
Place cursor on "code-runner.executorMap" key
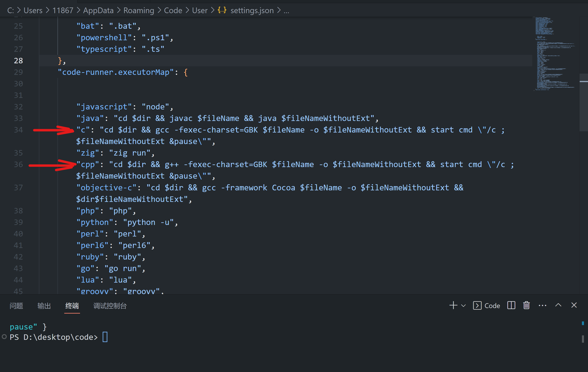pos(116,72)
